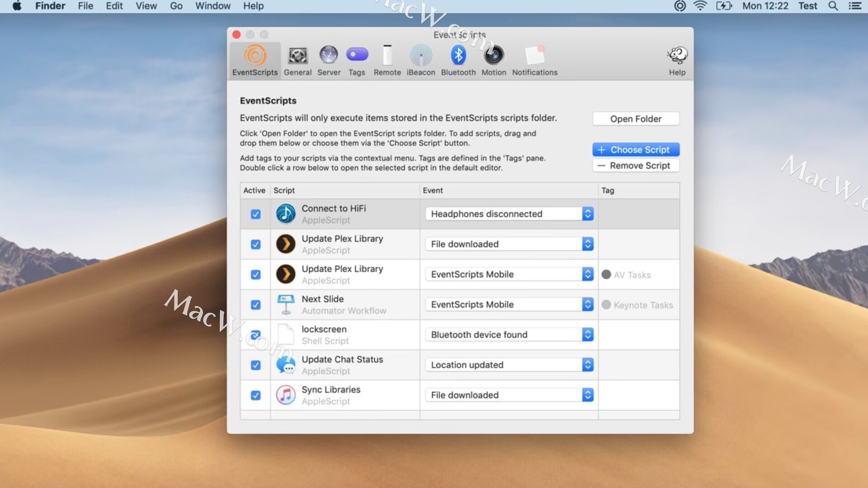This screenshot has width=868, height=488.
Task: Click the EventScripts menu bar status icon
Action: (680, 6)
